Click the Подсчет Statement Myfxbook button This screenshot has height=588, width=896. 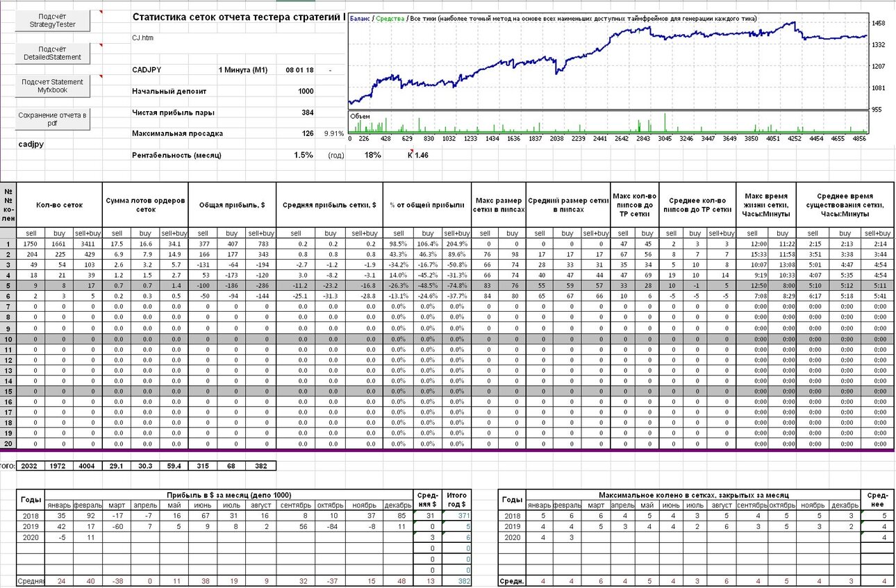(x=52, y=86)
